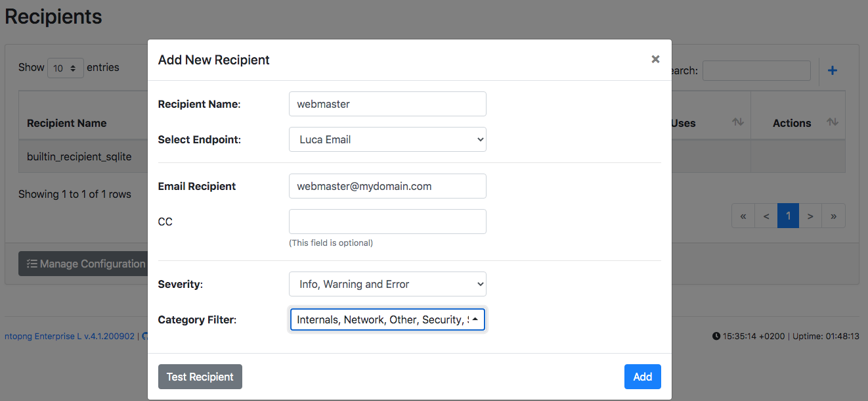Click into the CC field
This screenshot has height=401, width=868.
pyautogui.click(x=387, y=222)
